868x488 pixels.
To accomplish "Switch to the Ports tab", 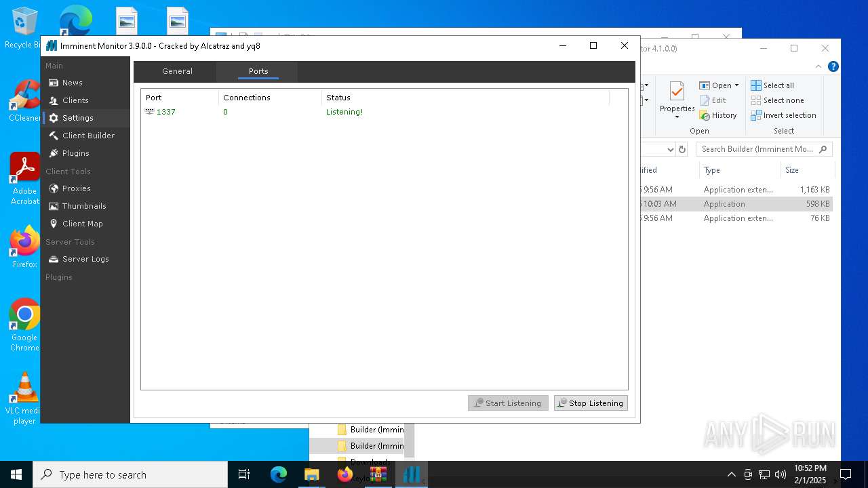I will tap(258, 71).
